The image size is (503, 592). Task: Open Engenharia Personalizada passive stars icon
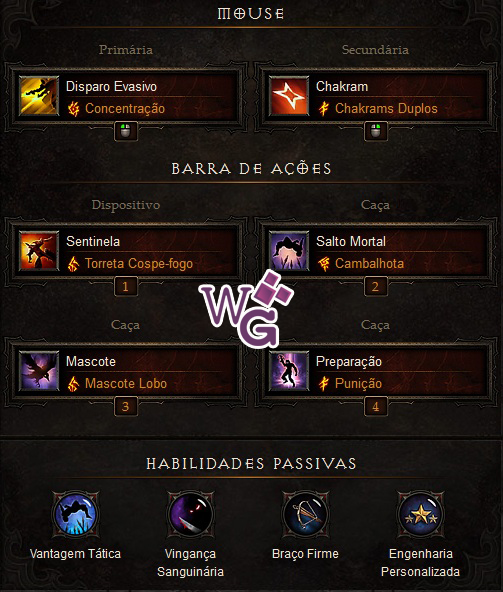click(x=420, y=514)
